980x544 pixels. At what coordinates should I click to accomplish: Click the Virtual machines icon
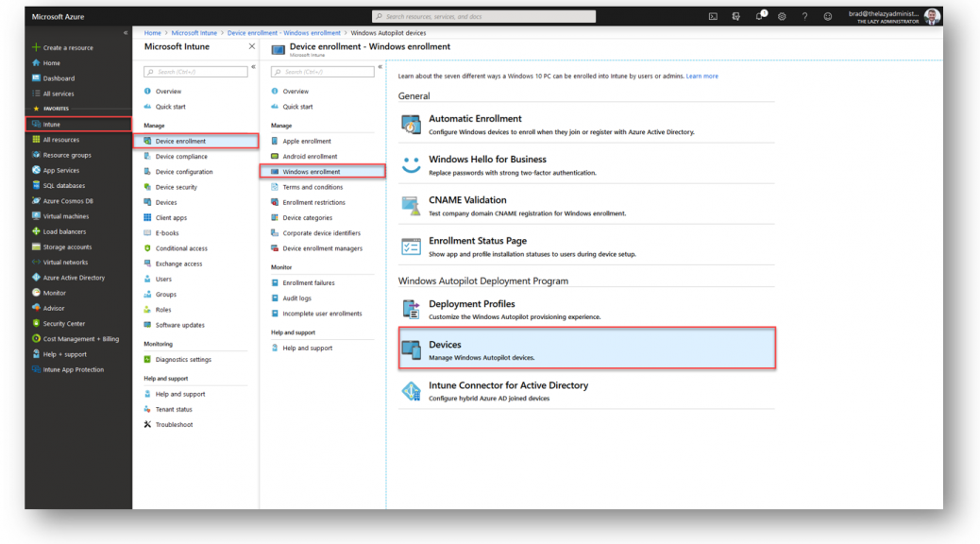36,215
